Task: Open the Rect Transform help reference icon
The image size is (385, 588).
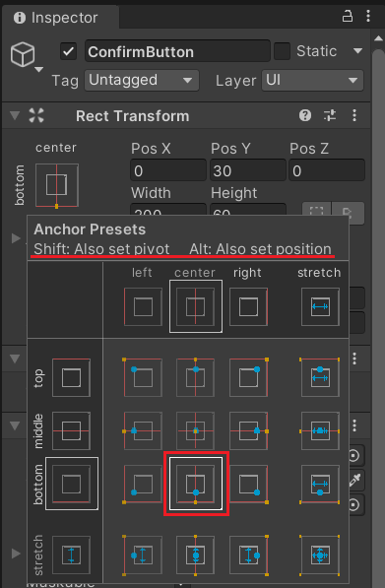Action: coord(305,115)
